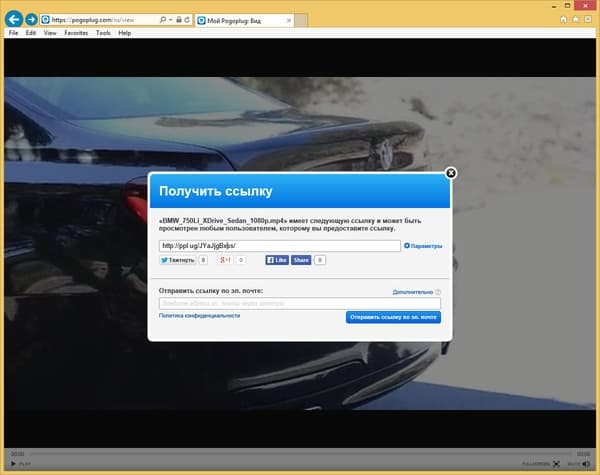Close the Получить ссылку dialog
The image size is (600, 475).
[451, 173]
